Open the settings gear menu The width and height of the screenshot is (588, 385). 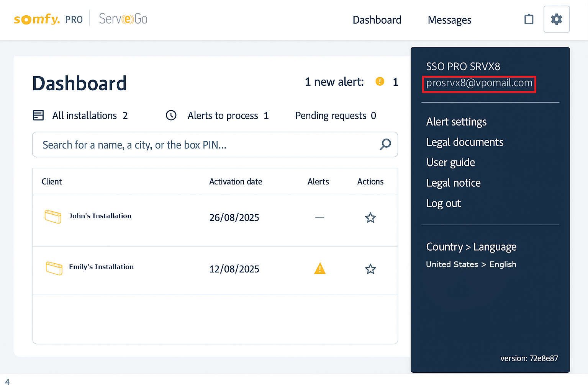tap(556, 19)
